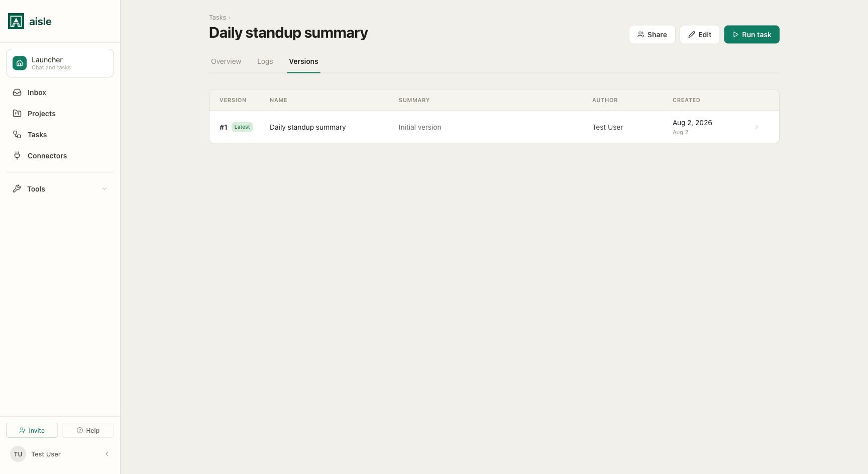This screenshot has height=474, width=868.
Task: Click the Run task button
Action: pos(751,35)
